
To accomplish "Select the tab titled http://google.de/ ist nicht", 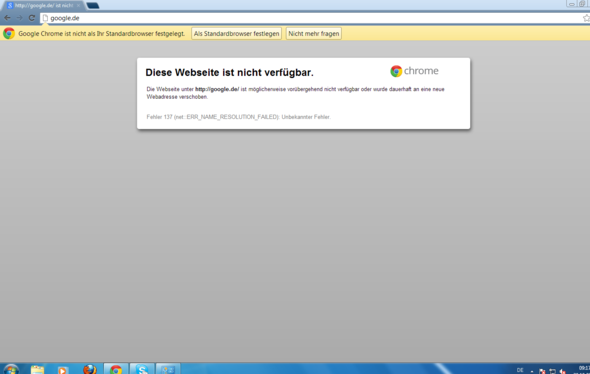I will [43, 5].
